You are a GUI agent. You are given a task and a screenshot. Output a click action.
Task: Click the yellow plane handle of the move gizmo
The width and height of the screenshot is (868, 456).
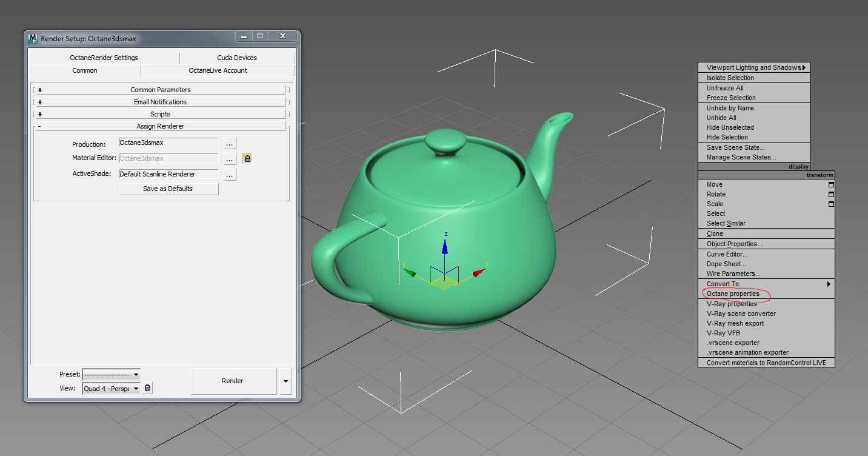tap(446, 283)
